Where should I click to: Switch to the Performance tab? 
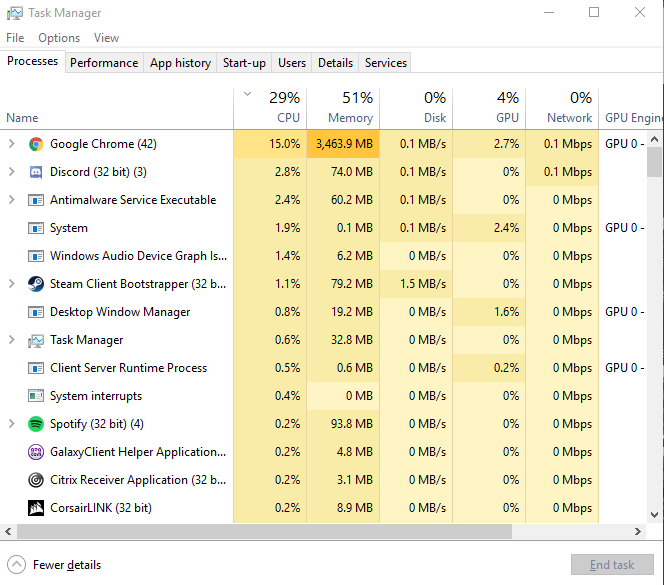pos(104,63)
